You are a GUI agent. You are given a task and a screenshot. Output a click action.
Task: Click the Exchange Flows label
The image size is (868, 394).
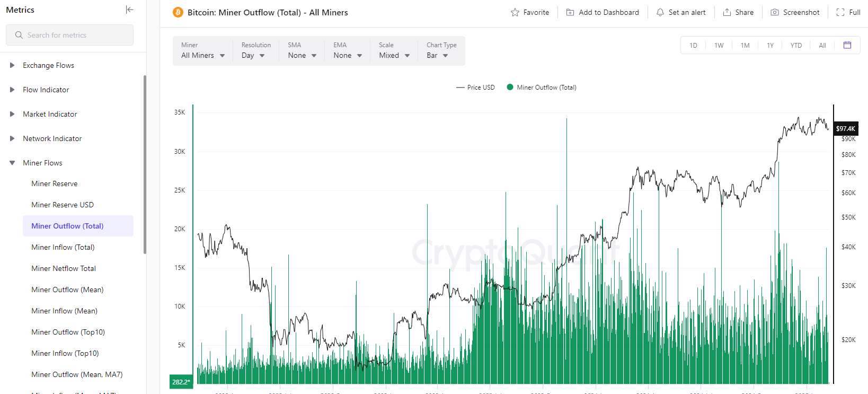(x=48, y=65)
